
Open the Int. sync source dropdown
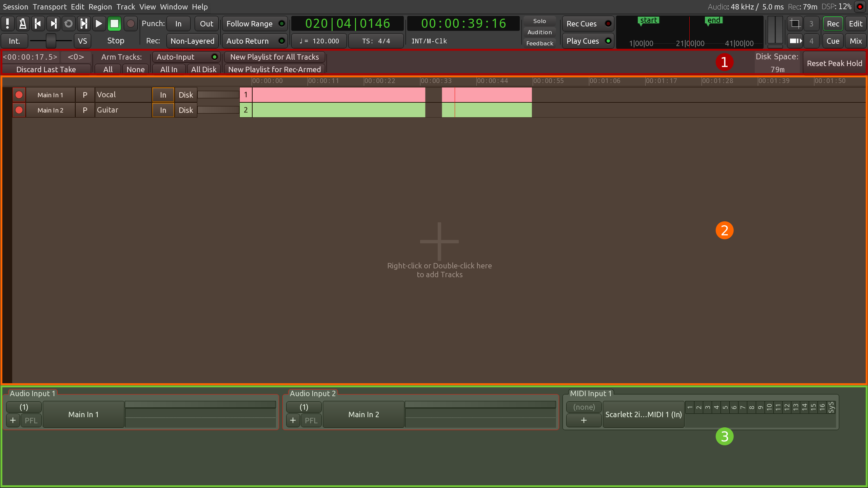(14, 41)
